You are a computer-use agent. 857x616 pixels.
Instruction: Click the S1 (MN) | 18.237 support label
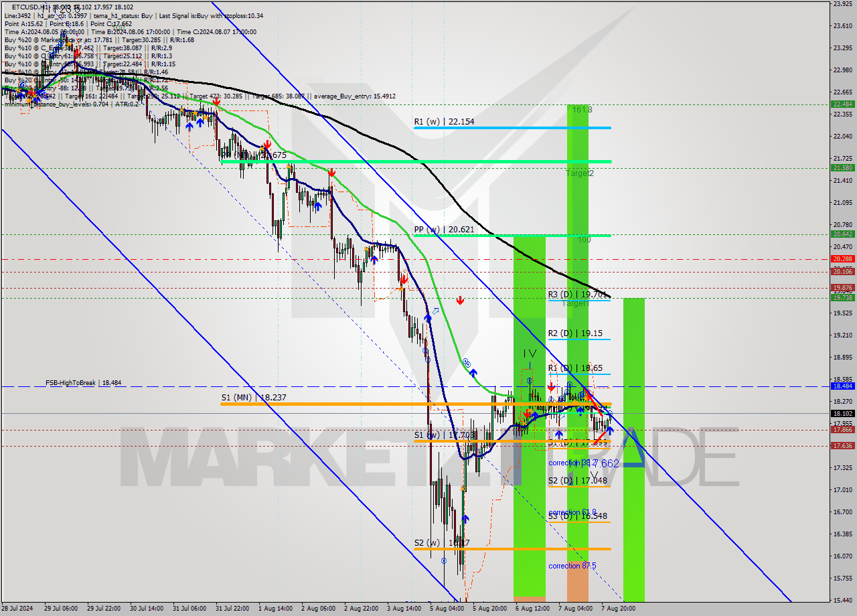(254, 397)
